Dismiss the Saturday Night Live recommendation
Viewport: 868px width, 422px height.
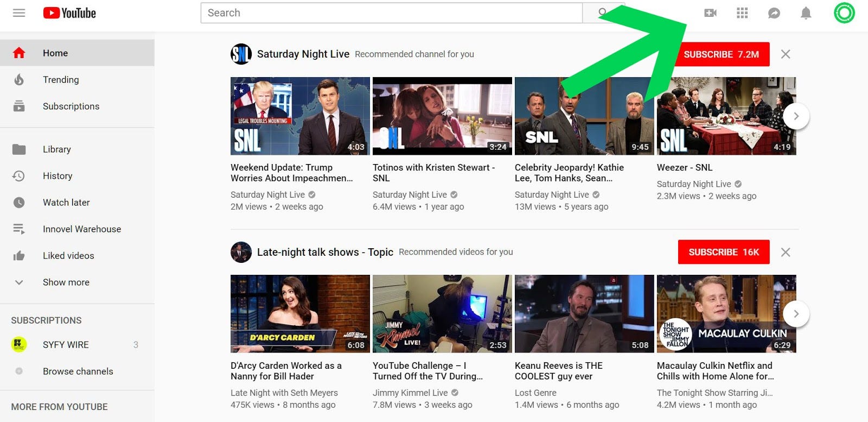(x=786, y=54)
